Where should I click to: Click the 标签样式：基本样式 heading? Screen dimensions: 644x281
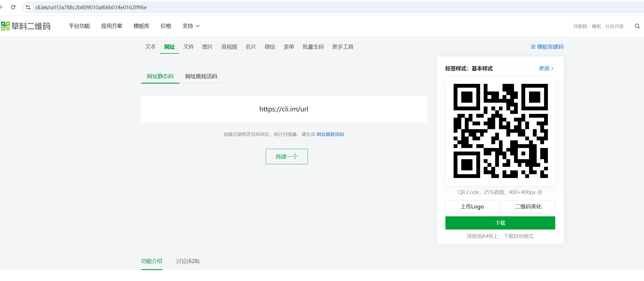pyautogui.click(x=469, y=69)
